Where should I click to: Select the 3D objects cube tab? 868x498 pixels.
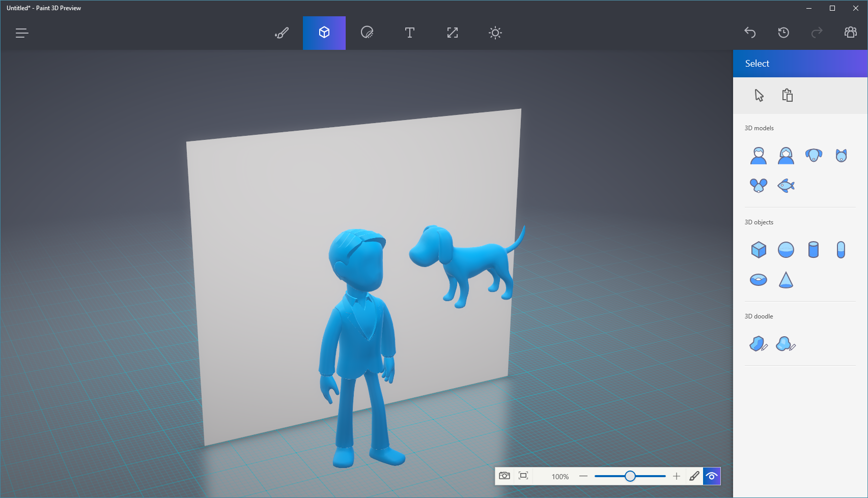324,33
